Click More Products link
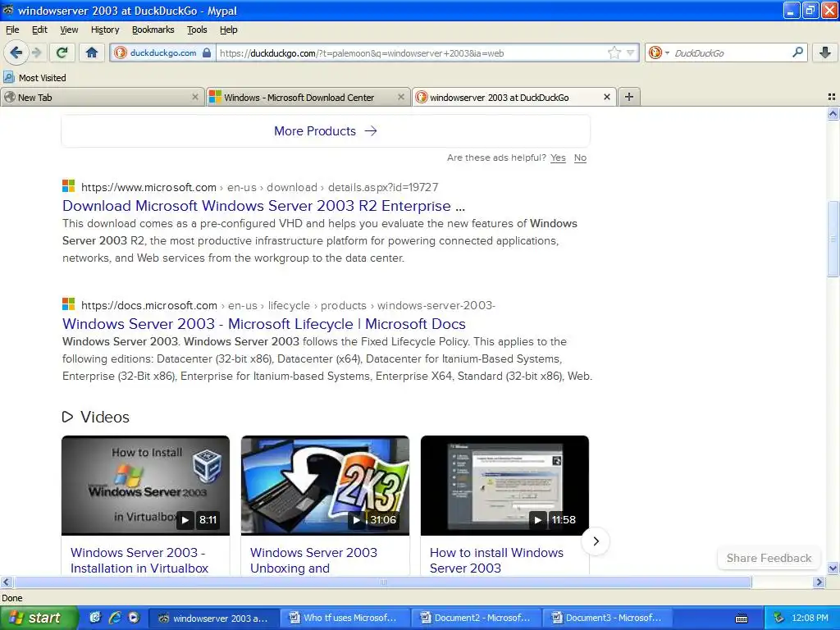Viewport: 840px width, 630px height. (326, 131)
